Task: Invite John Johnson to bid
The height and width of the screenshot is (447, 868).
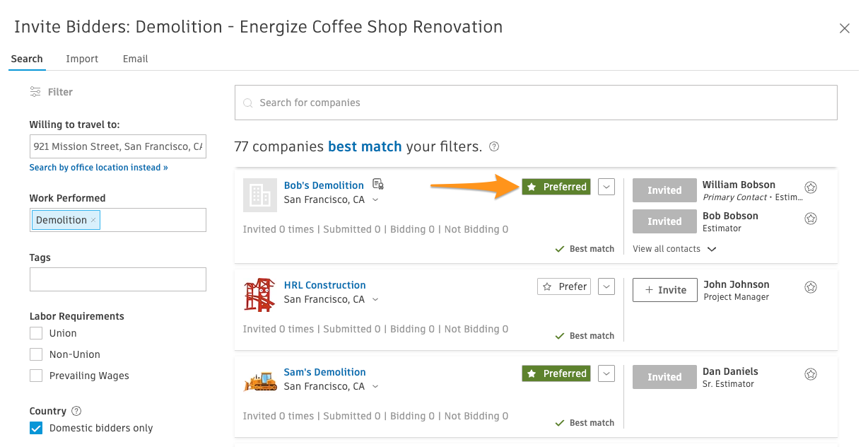Action: [664, 290]
